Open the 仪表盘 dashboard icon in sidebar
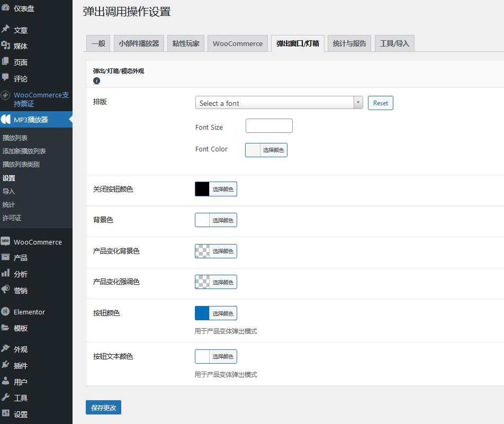The height and width of the screenshot is (424, 504). tap(5, 8)
